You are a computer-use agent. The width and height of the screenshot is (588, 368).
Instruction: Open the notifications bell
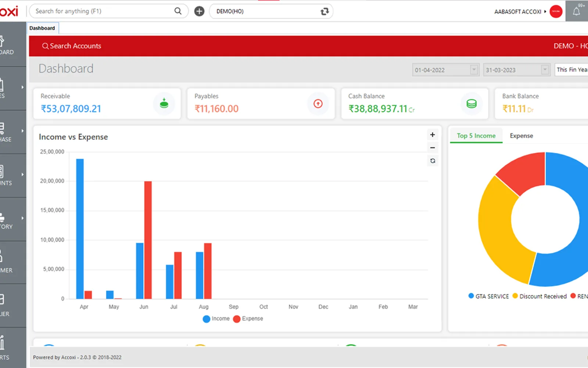click(576, 11)
